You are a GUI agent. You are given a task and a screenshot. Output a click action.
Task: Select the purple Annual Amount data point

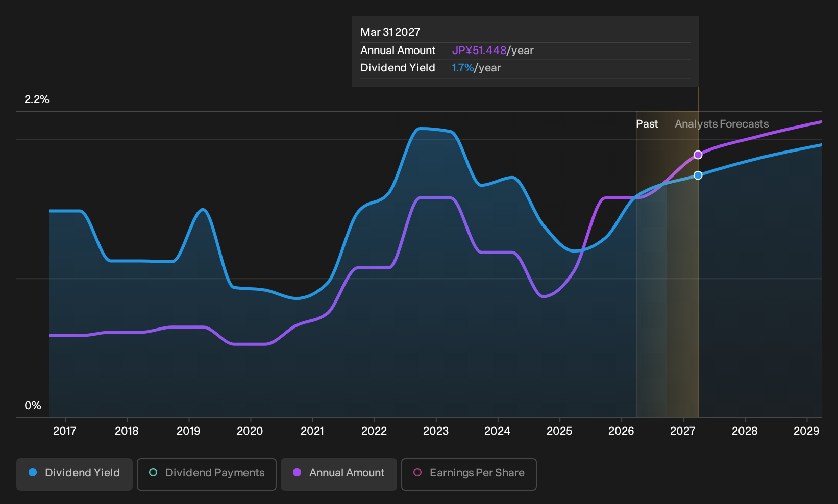coord(698,155)
